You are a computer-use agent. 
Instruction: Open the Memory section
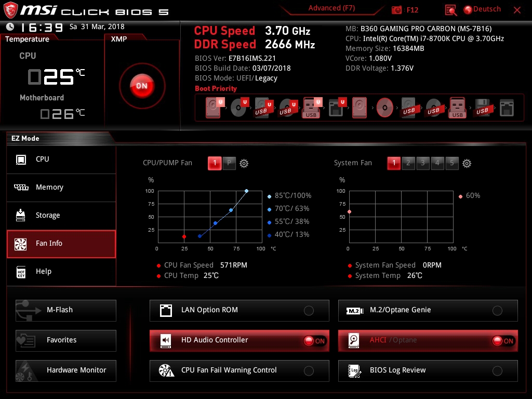pyautogui.click(x=61, y=188)
